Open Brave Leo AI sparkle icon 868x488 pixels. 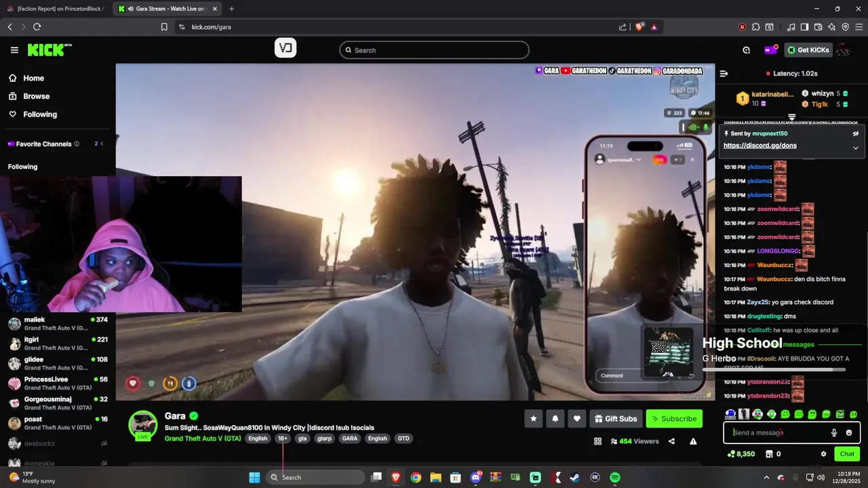tap(831, 27)
